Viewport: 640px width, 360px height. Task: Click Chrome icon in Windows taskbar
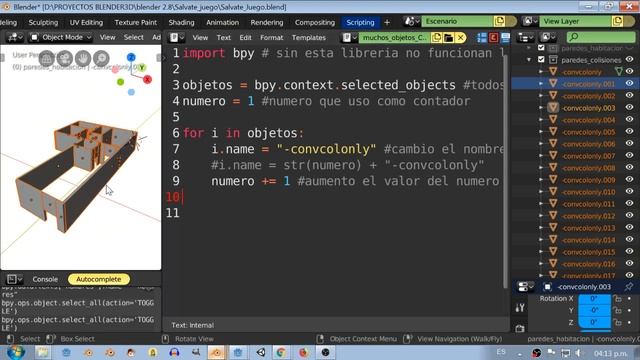281,352
